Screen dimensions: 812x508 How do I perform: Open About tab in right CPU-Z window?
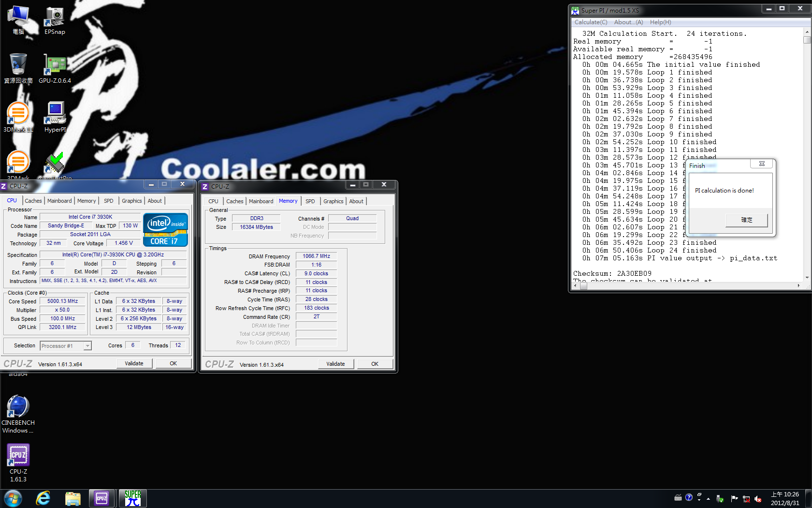(356, 201)
